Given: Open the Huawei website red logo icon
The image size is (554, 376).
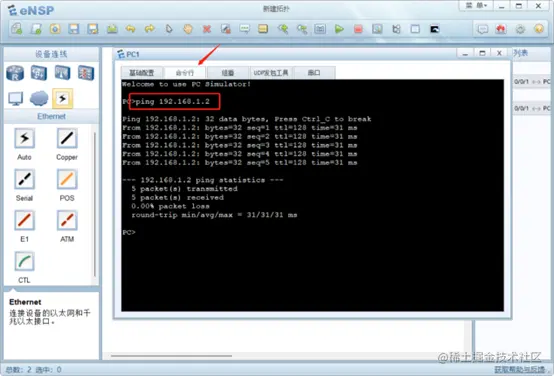Looking at the screenshot, I should pyautogui.click(x=501, y=29).
